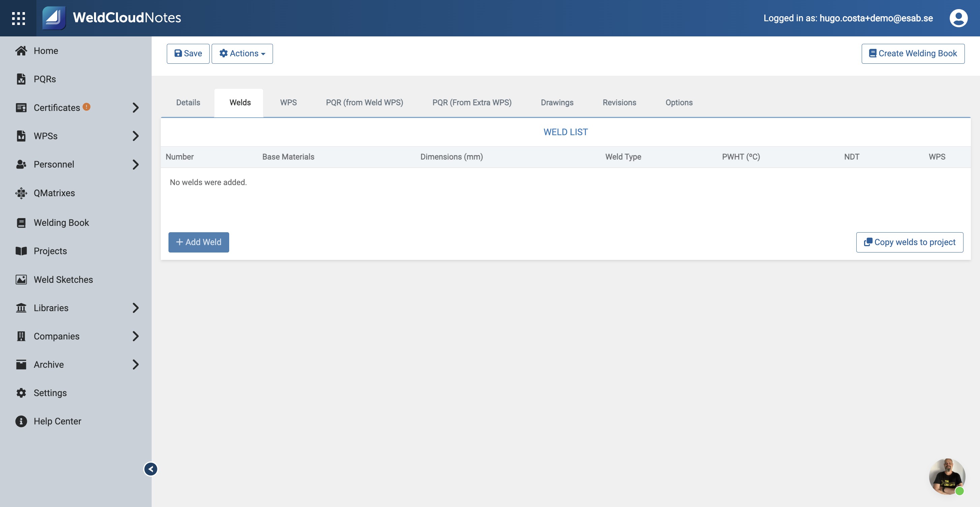Click the NDT column header
This screenshot has height=507, width=980.
click(x=851, y=157)
